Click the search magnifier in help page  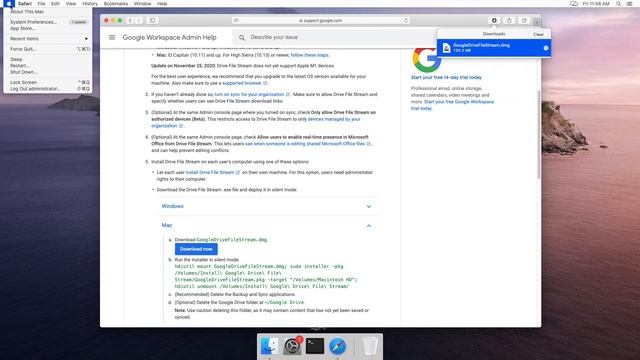click(x=242, y=38)
